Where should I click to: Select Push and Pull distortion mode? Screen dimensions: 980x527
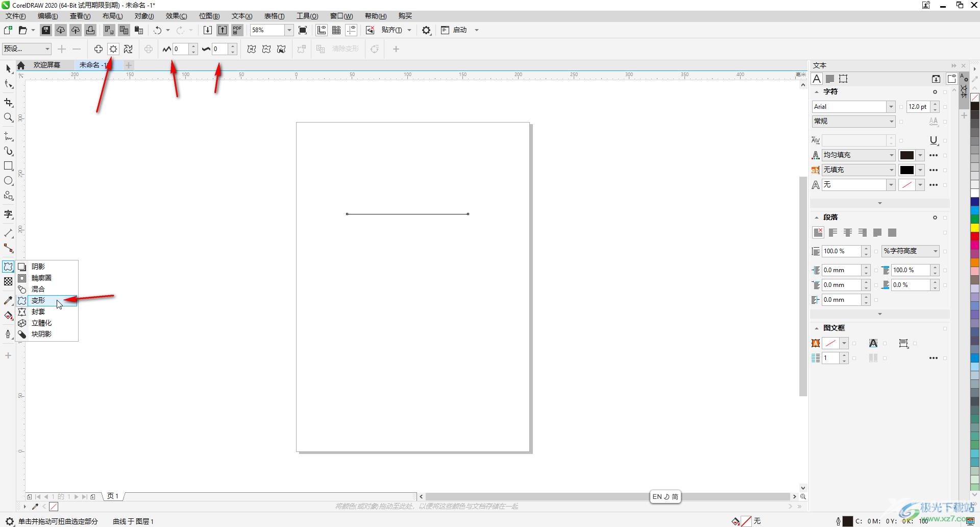tap(99, 49)
